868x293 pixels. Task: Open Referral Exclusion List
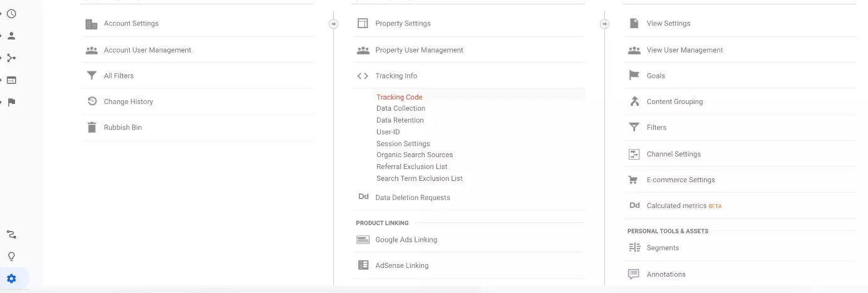tap(412, 167)
